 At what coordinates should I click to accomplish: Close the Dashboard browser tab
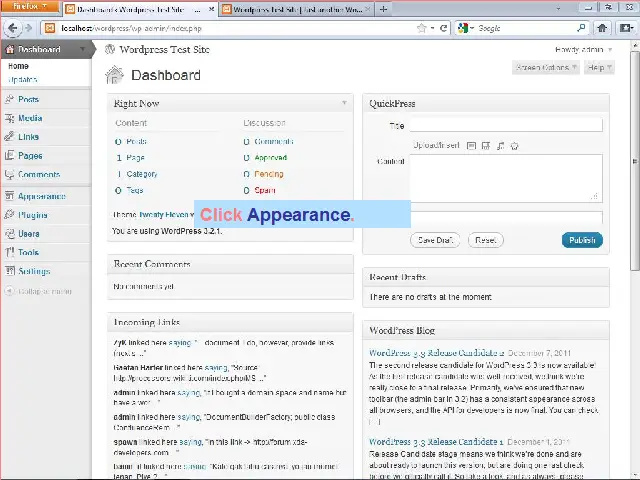[211, 9]
